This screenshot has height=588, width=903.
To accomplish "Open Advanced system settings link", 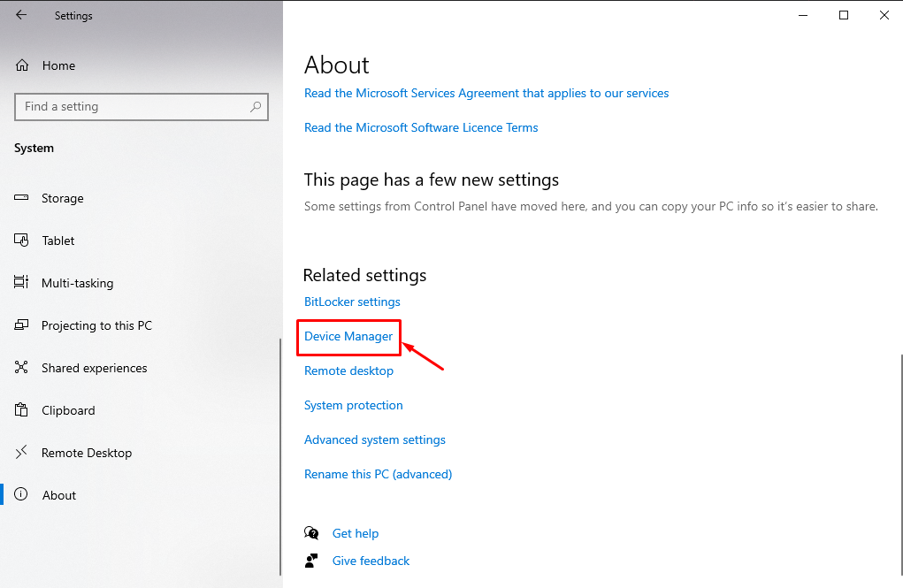I will click(375, 440).
